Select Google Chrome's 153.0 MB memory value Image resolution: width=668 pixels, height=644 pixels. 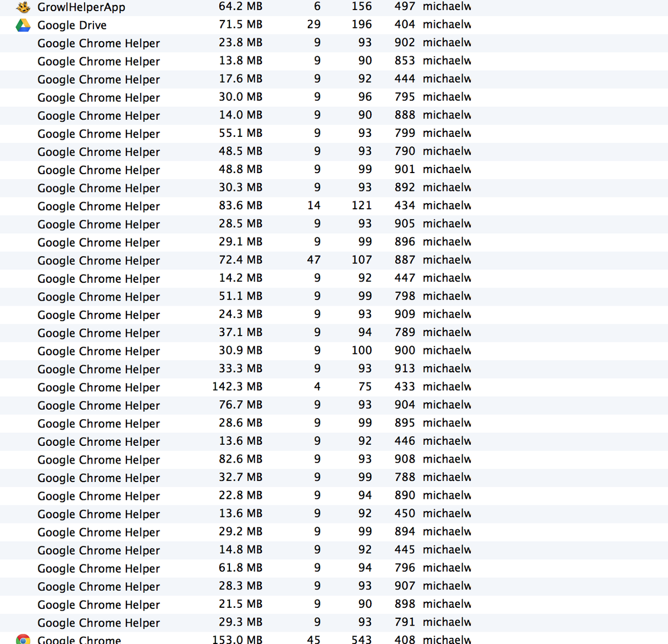pyautogui.click(x=237, y=640)
